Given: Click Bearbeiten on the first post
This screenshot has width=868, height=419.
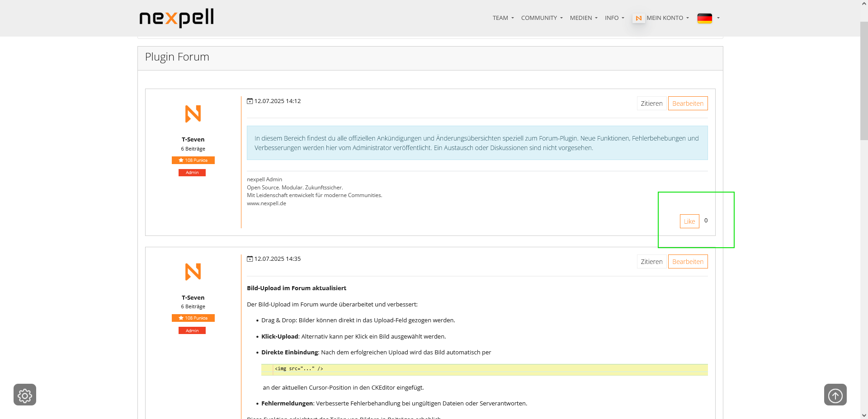Looking at the screenshot, I should point(688,104).
